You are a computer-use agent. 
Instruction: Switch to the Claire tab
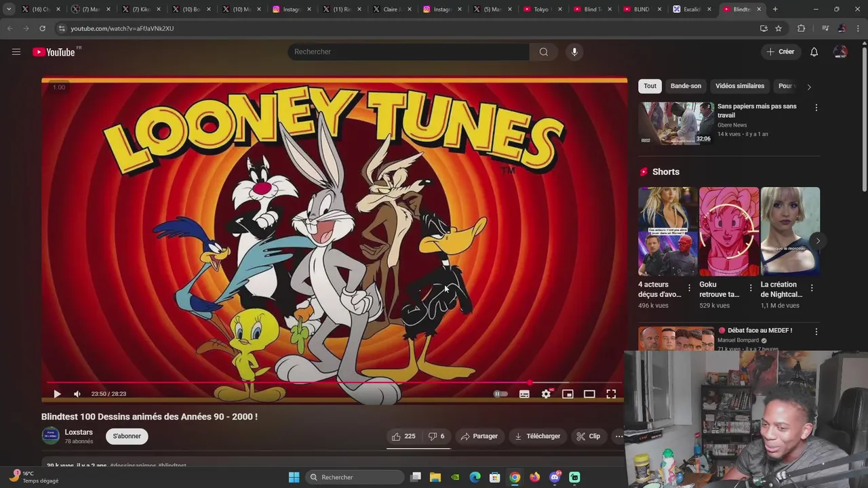click(x=392, y=9)
